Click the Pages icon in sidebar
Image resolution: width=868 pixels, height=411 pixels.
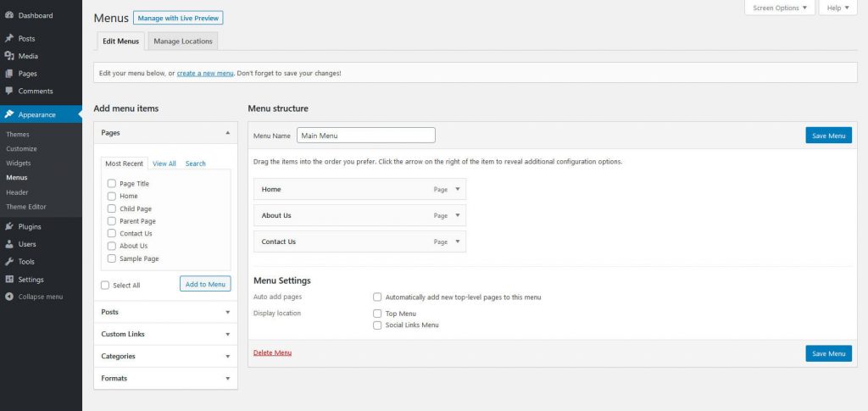coord(8,74)
